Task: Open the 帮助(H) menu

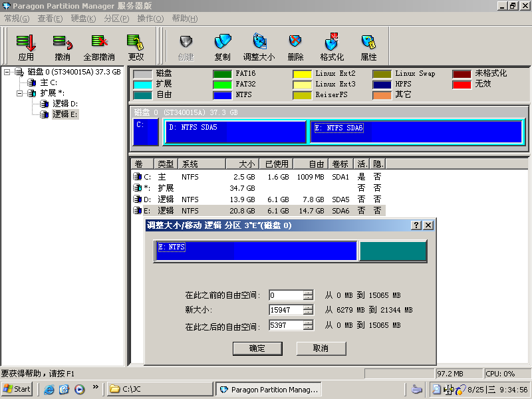Action: [185, 19]
